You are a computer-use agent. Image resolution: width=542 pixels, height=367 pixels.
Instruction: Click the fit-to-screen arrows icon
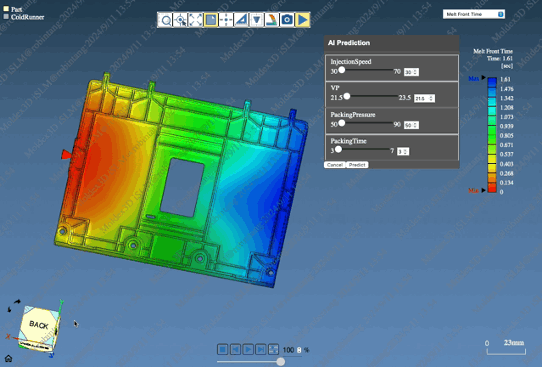(x=195, y=20)
